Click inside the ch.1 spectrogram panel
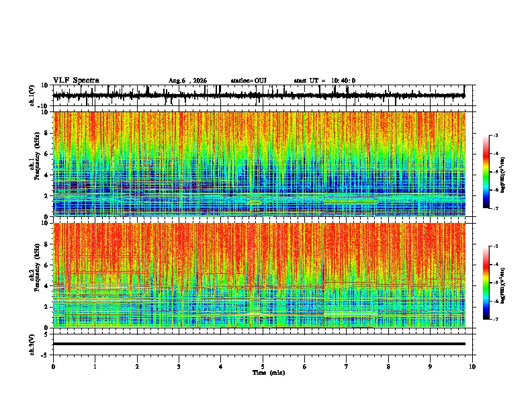Screen dimensions: 532x411 259,164
